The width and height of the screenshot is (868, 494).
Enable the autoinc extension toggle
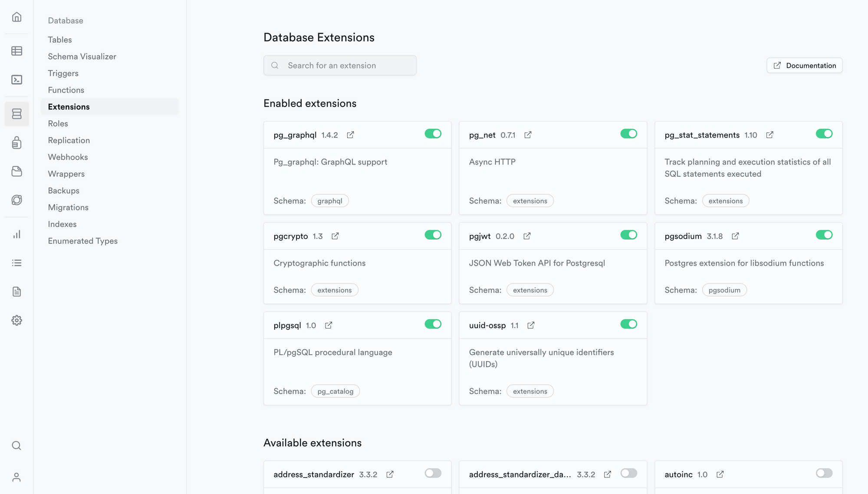coord(824,473)
